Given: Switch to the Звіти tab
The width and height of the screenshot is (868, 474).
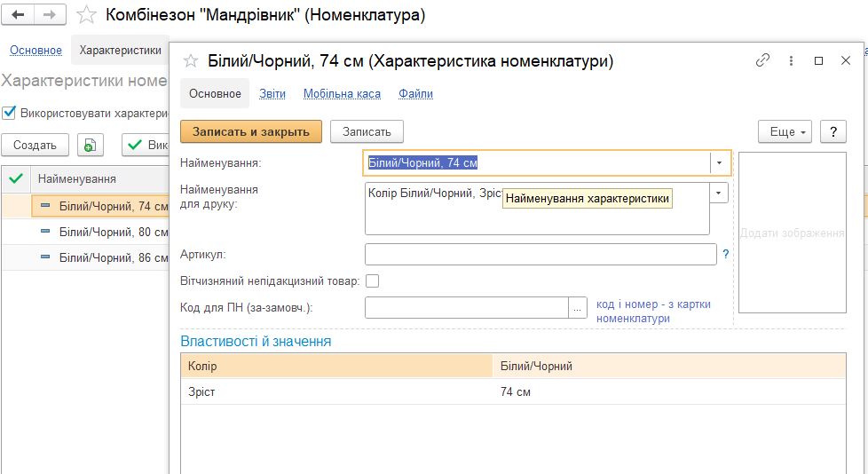Looking at the screenshot, I should pos(272,93).
